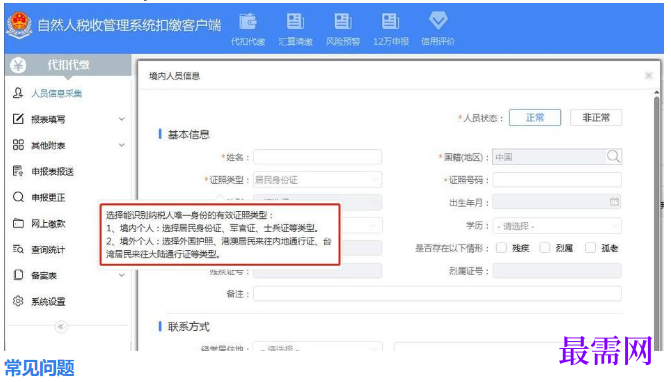
Task: Click the edit icon for 报表填写
Action: pyautogui.click(x=18, y=119)
